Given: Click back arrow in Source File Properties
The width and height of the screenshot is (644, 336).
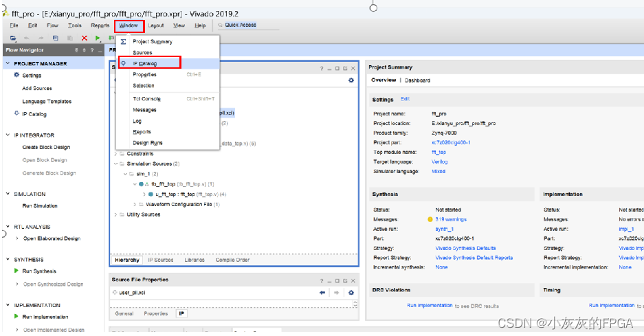Looking at the screenshot, I should click(x=322, y=293).
